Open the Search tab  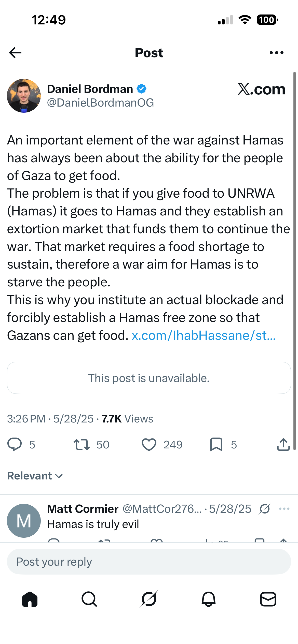[89, 599]
